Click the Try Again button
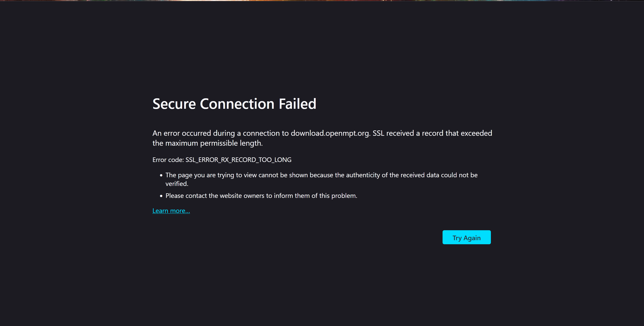The width and height of the screenshot is (644, 326). click(466, 237)
